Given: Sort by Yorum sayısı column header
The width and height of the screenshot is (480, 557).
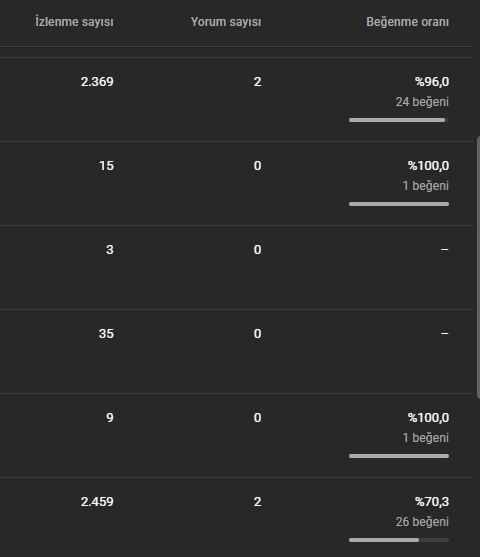Looking at the screenshot, I should point(226,22).
